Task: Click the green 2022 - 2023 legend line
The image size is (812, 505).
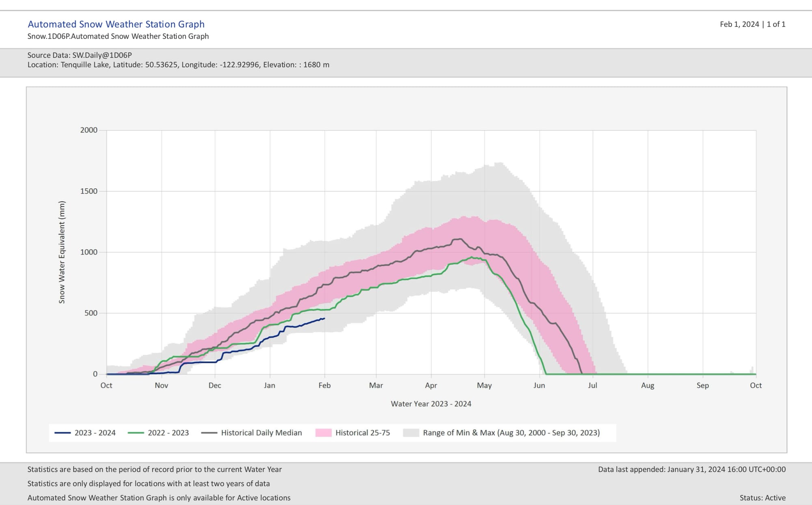Action: (136, 433)
